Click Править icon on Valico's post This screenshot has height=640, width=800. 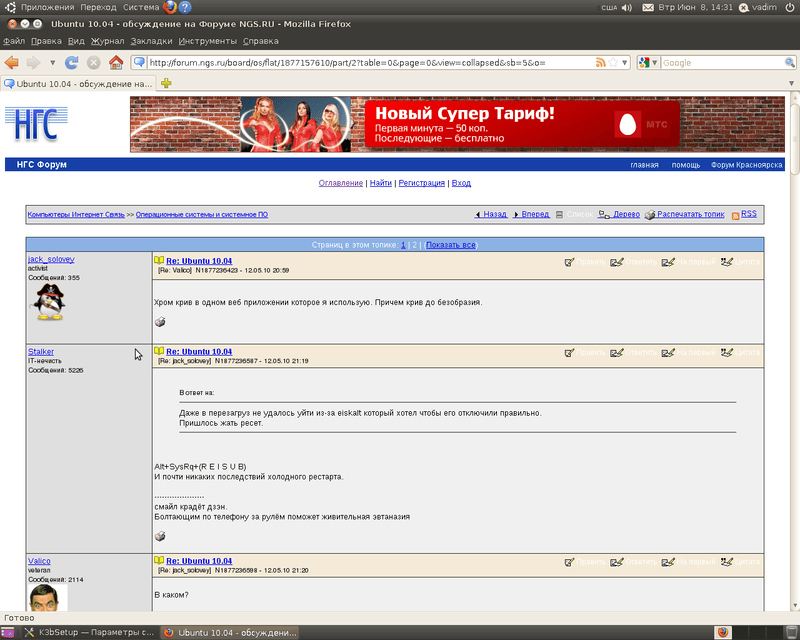(570, 562)
